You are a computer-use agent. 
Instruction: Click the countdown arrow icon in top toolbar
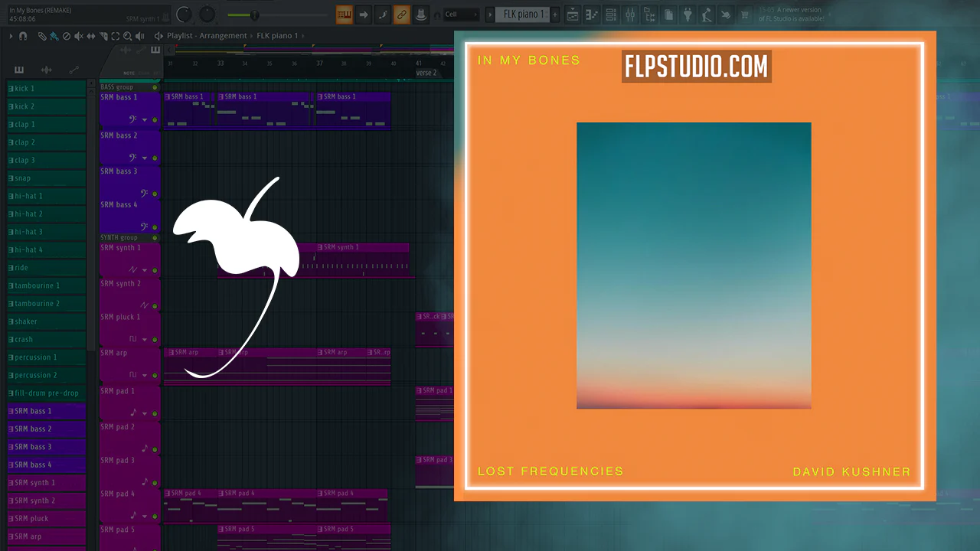coord(364,15)
